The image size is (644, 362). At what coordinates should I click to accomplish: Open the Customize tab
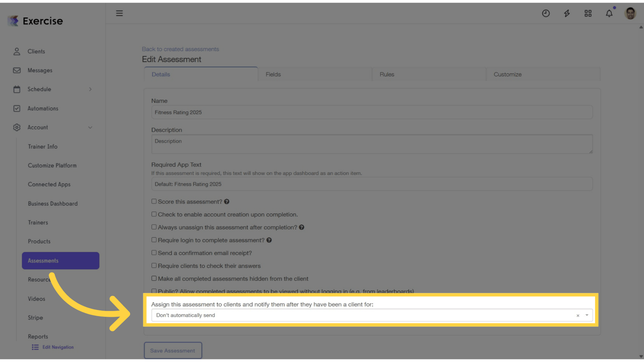click(x=507, y=74)
